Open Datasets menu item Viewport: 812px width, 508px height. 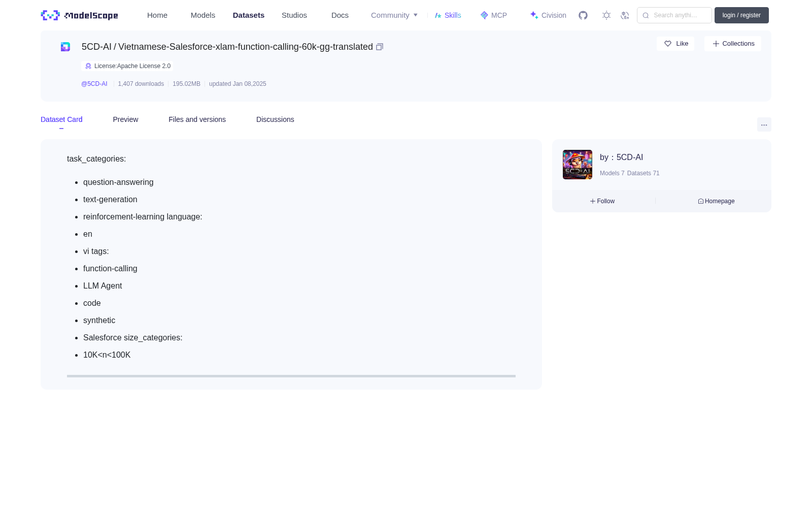click(249, 15)
